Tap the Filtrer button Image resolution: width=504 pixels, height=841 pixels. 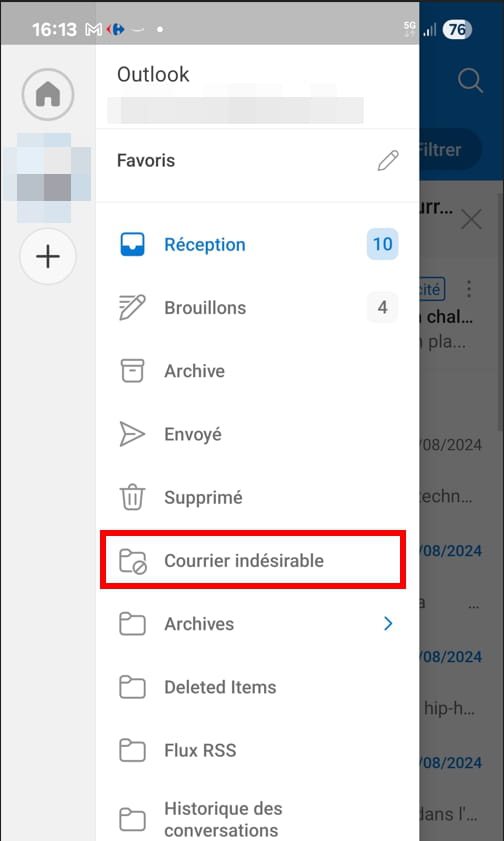pos(449,150)
